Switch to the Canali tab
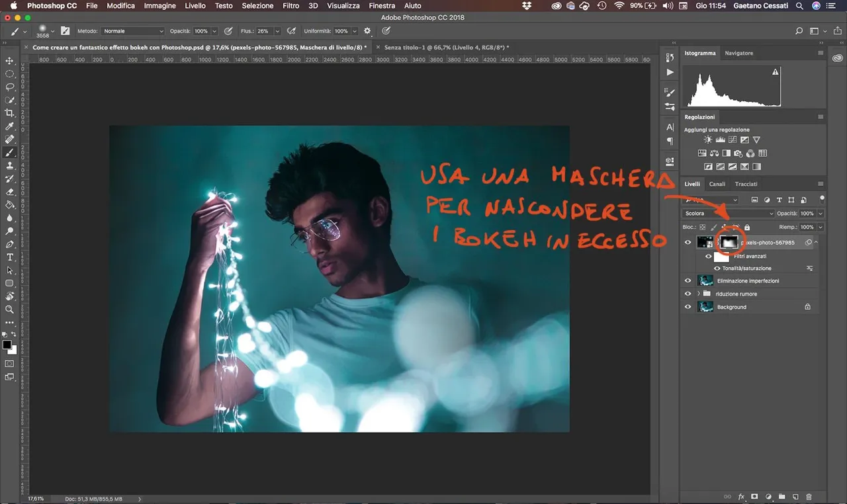 pyautogui.click(x=717, y=184)
